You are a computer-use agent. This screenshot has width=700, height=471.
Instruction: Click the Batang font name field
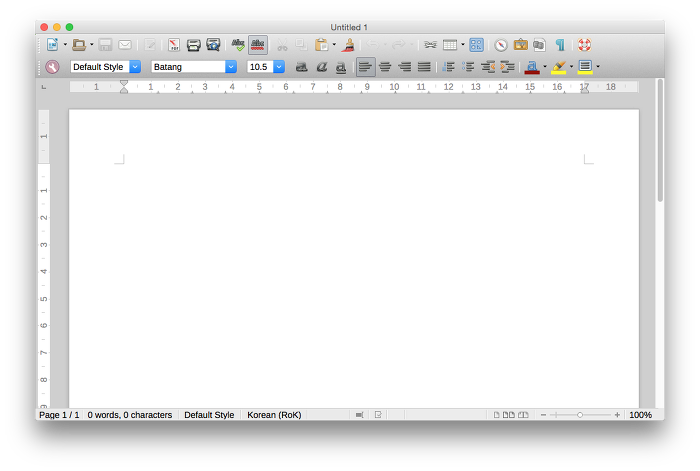pyautogui.click(x=188, y=67)
